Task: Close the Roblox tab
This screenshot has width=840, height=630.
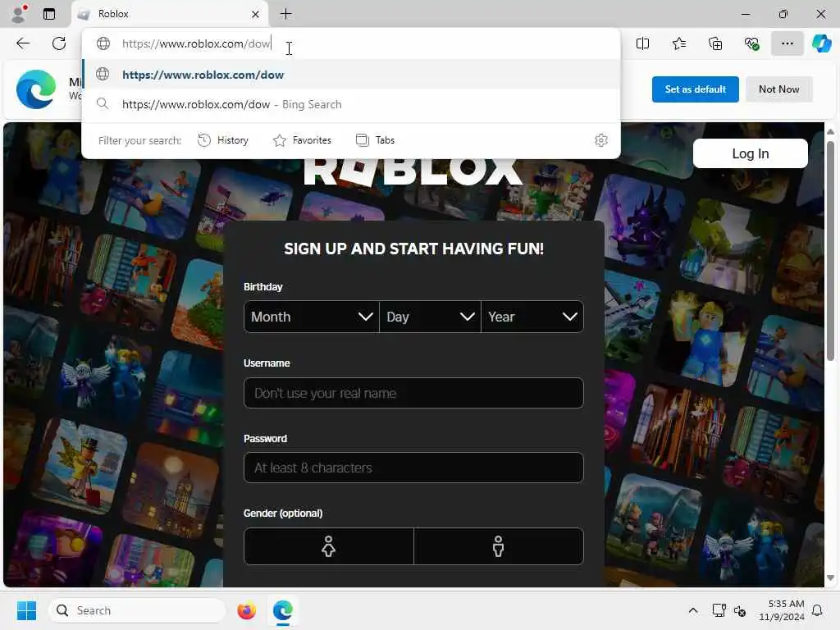Action: 256,15
